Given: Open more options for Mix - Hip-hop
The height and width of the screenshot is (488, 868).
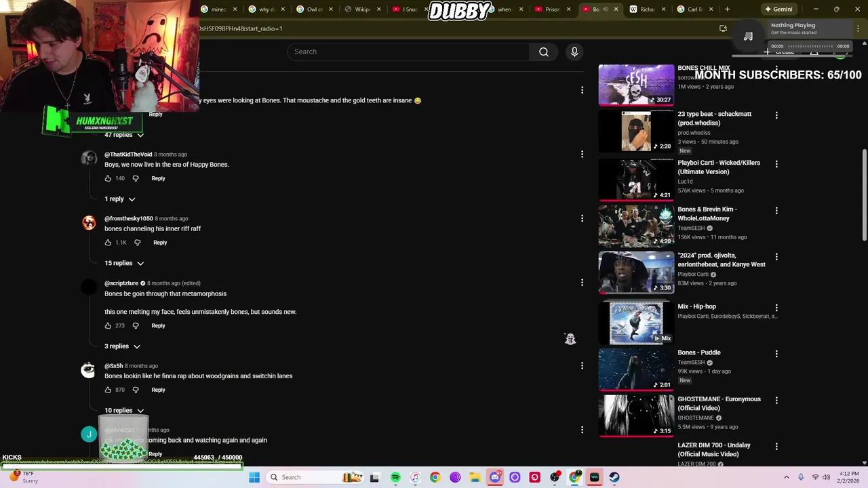Looking at the screenshot, I should [x=776, y=308].
